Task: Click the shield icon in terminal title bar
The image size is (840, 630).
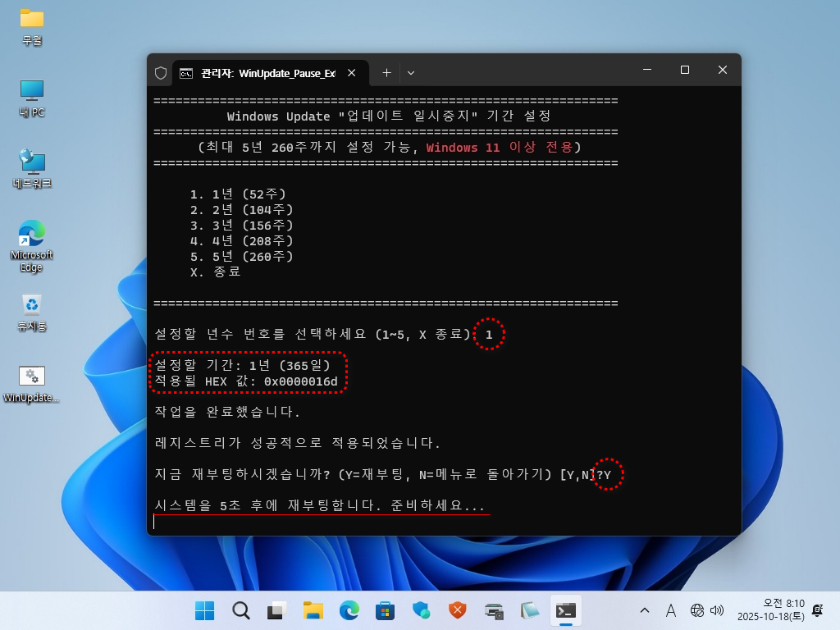Action: coord(161,73)
